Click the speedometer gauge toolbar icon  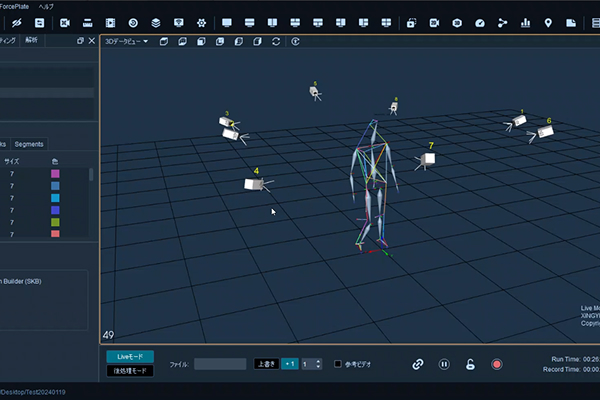pyautogui.click(x=479, y=22)
